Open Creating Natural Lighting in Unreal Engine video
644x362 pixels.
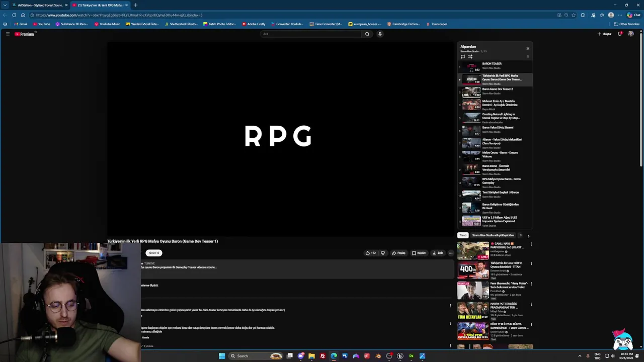click(495, 118)
